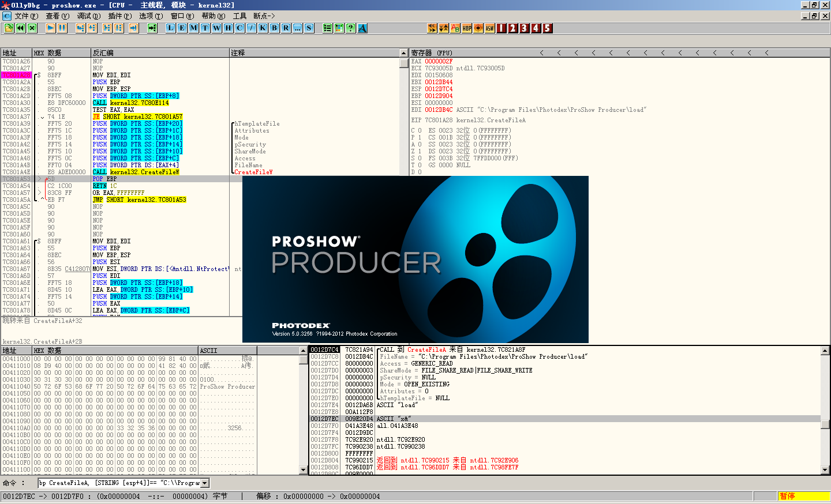831x504 pixels.
Task: Click the green Go to address icon
Action: point(152,28)
